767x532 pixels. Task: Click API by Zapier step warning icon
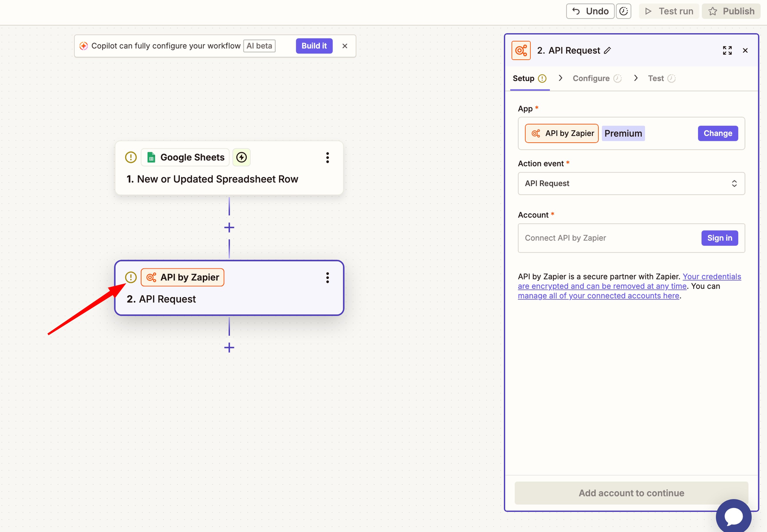tap(131, 277)
